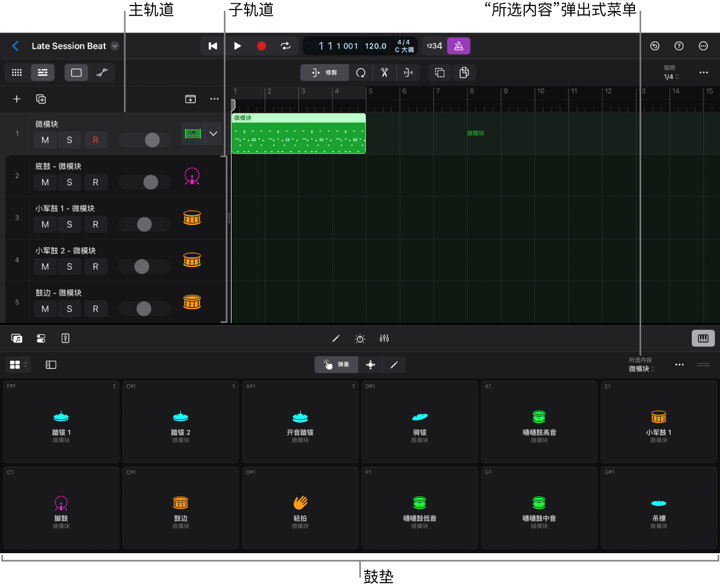
Task: Adjust the 鼓边 track volume slider
Action: click(x=144, y=308)
